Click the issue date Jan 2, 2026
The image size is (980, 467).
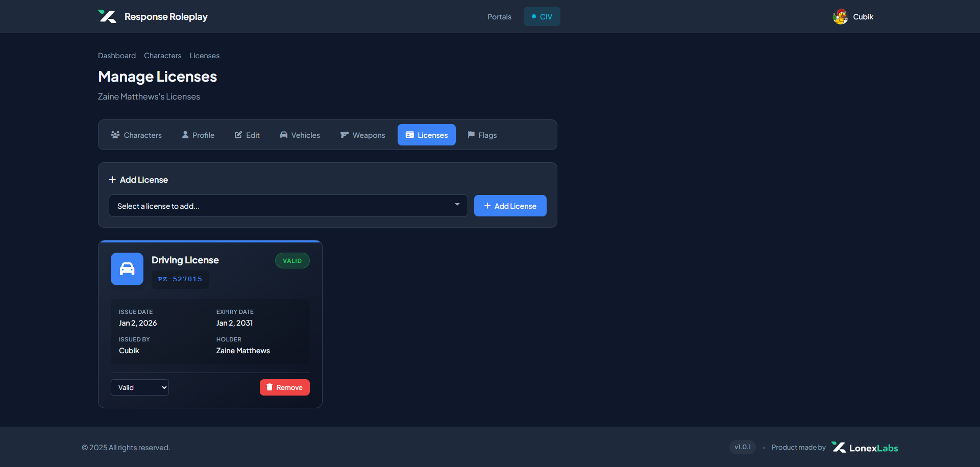(x=138, y=323)
